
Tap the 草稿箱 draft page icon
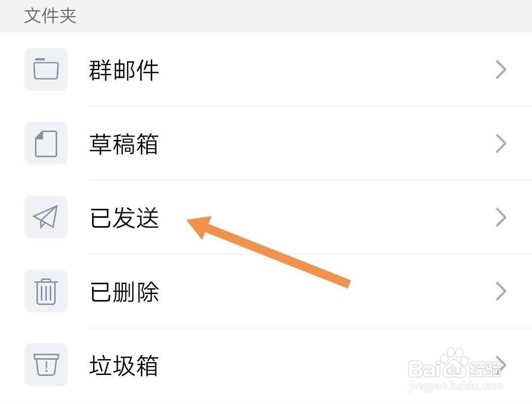coord(46,143)
